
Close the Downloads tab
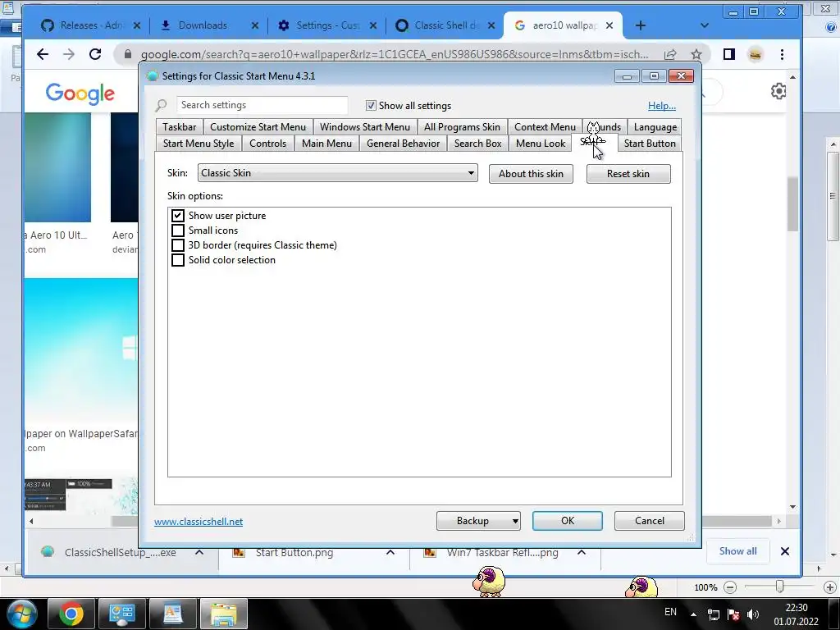coord(255,25)
